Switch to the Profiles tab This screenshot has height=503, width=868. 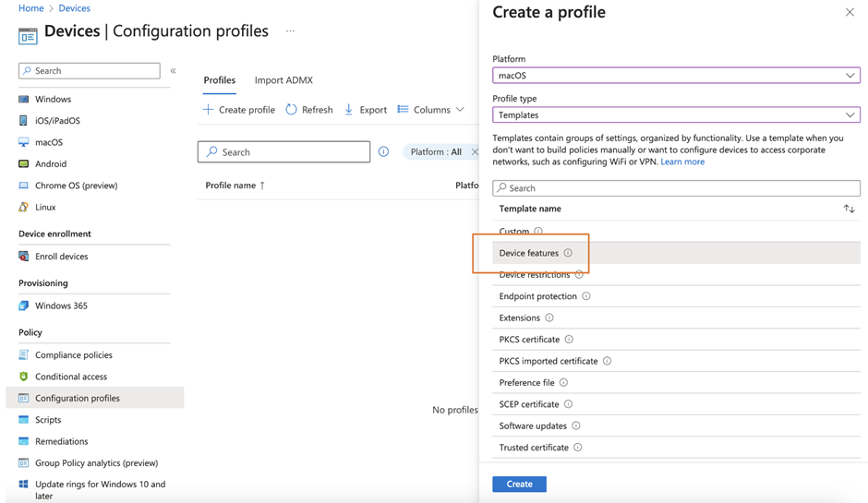pos(219,80)
